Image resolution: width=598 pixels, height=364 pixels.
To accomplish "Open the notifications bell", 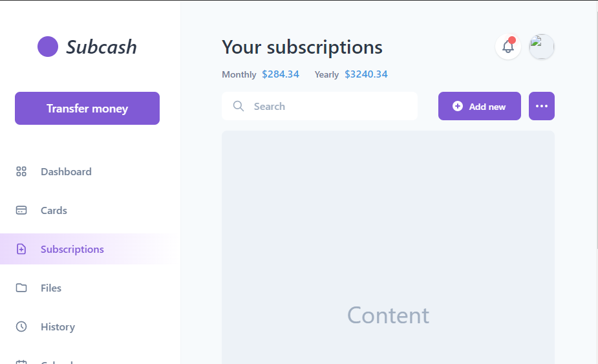I will [x=508, y=47].
